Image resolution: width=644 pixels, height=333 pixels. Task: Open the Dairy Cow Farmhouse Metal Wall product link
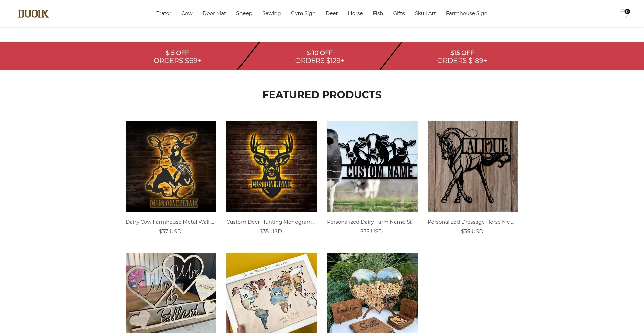click(x=170, y=222)
